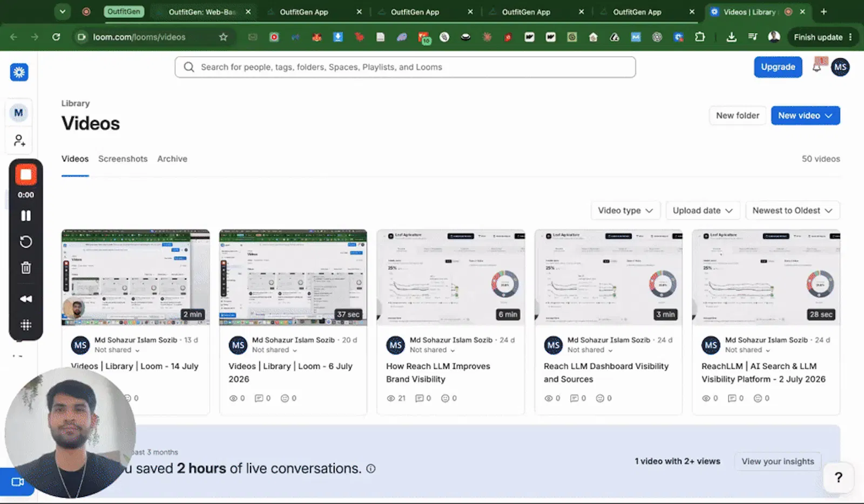Close the Videos | Library browser tab
Screen dimensions: 864x504
point(802,11)
